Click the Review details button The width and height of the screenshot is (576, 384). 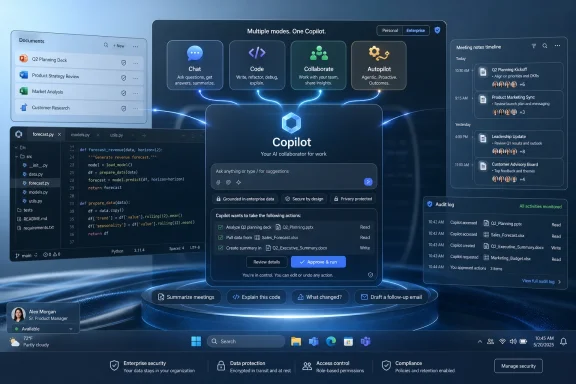click(x=267, y=262)
